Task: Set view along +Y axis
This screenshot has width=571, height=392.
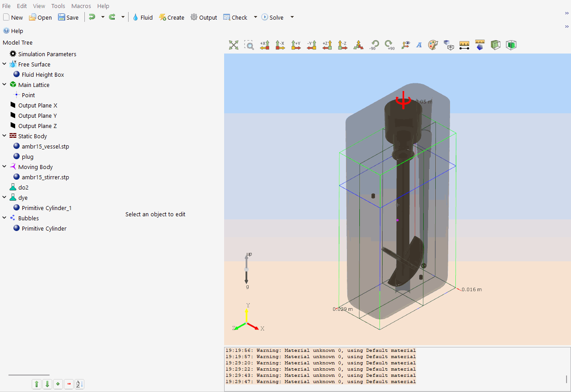Action: click(x=296, y=45)
